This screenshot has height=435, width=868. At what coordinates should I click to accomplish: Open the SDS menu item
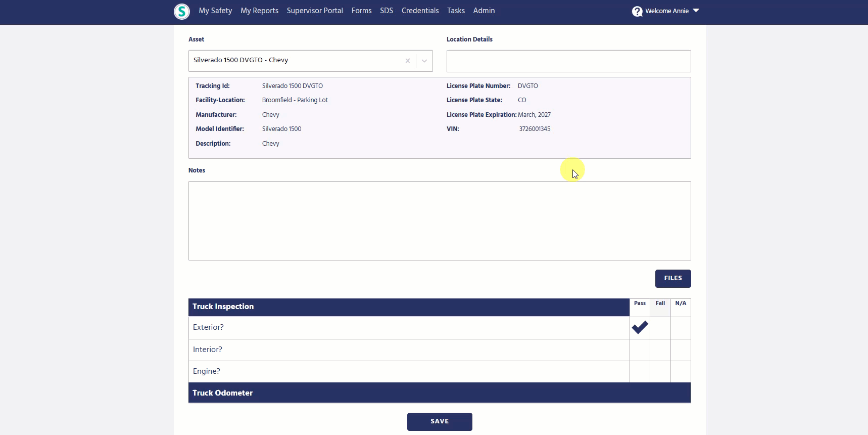point(387,11)
